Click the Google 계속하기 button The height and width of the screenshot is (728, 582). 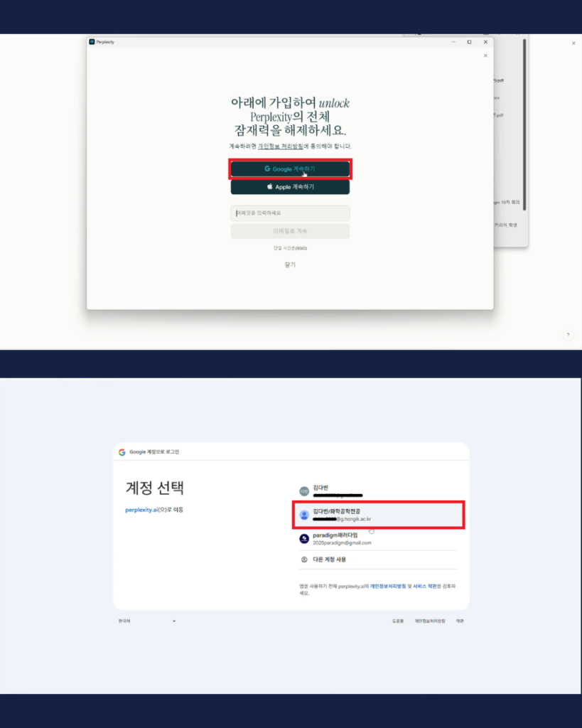[x=290, y=169]
